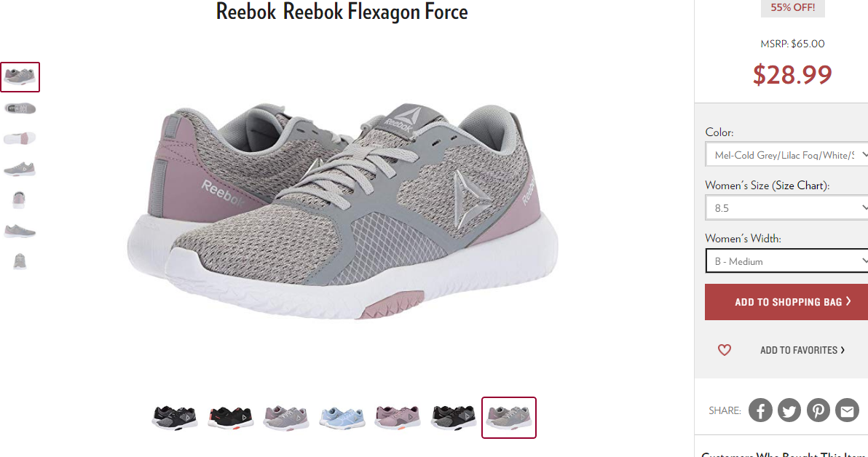Click Add to Favorites link
Screen dimensions: 868x457
[x=802, y=350]
